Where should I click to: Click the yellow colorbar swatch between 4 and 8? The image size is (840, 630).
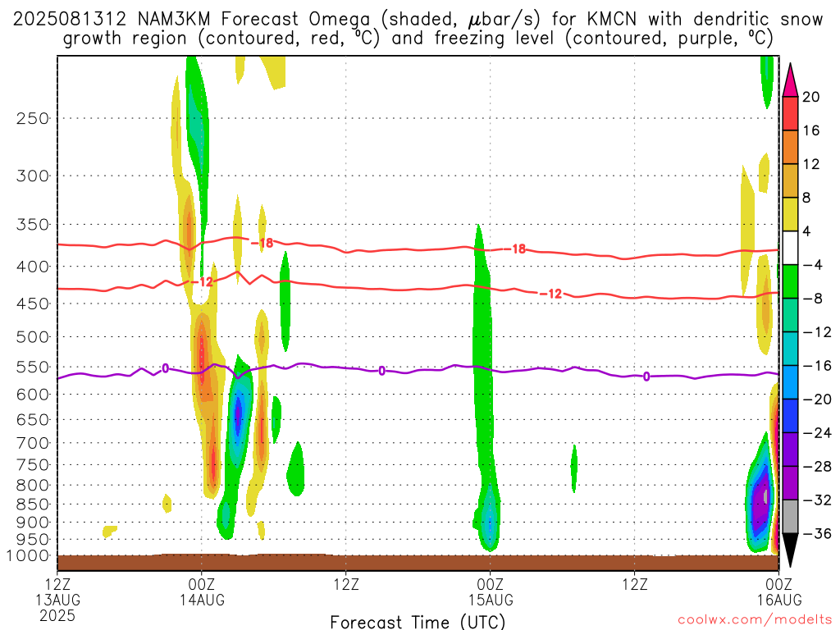click(790, 214)
